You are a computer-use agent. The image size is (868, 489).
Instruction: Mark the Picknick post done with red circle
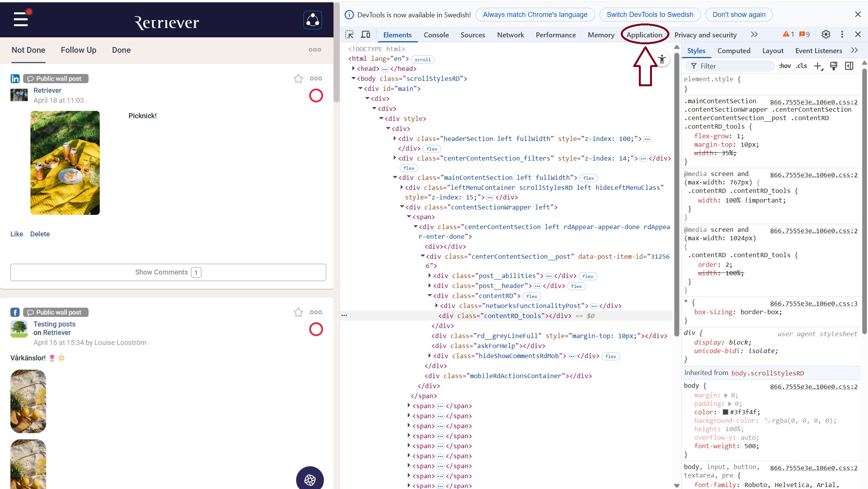[316, 95]
